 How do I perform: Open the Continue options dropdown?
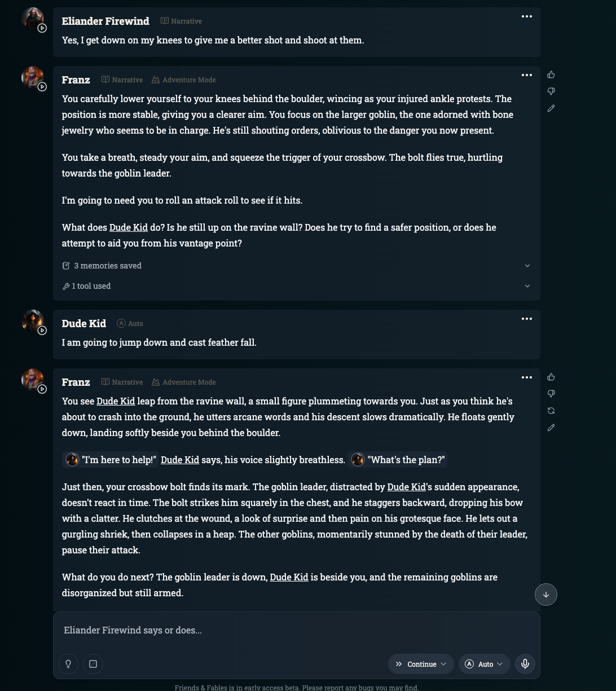(443, 664)
